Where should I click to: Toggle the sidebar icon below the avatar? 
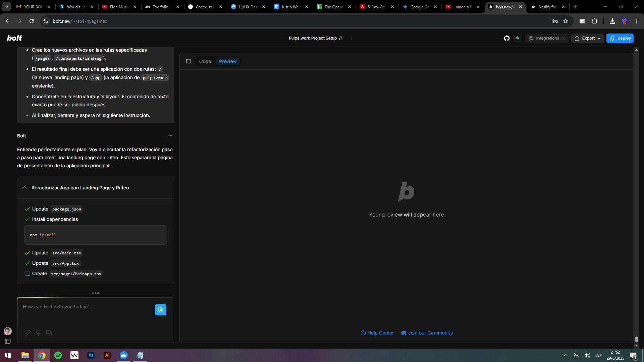[x=8, y=341]
